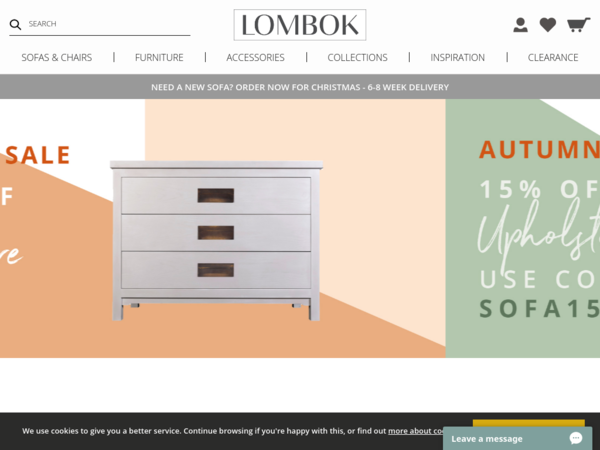600x450 pixels.
Task: Open the wishlist heart icon
Action: 548,25
